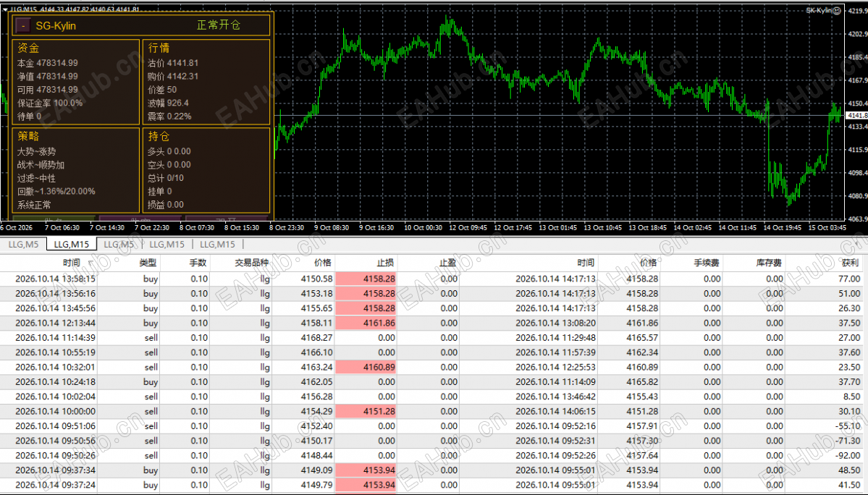Image resolution: width=868 pixels, height=495 pixels.
Task: Open the last LLG,M15 chart tab
Action: (217, 244)
